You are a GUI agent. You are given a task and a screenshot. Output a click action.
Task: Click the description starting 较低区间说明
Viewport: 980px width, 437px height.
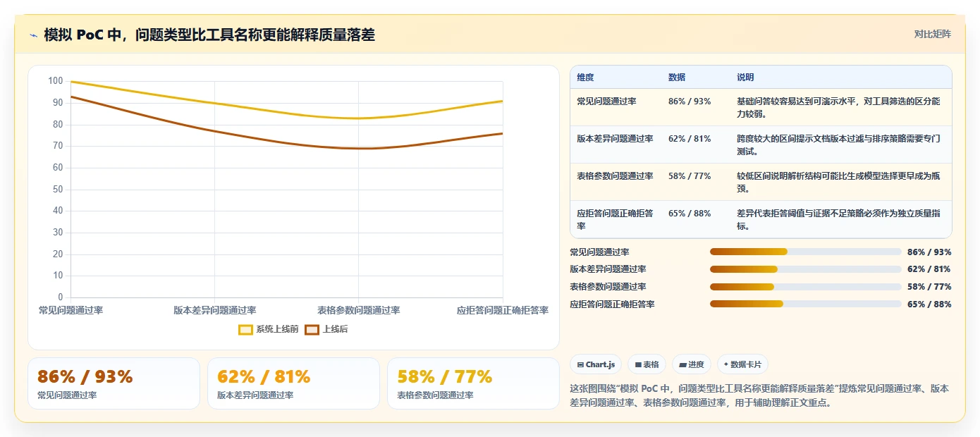[x=838, y=182]
